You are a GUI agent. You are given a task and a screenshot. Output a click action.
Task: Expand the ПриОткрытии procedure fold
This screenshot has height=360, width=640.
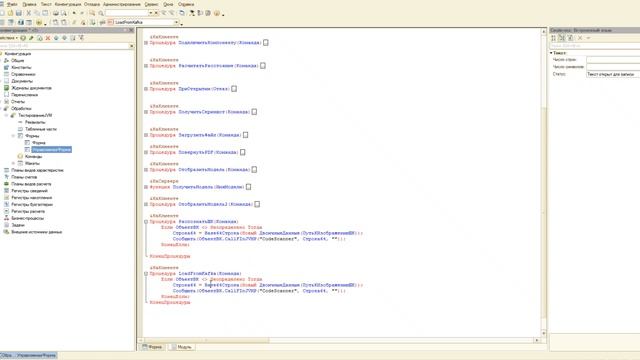click(146, 89)
